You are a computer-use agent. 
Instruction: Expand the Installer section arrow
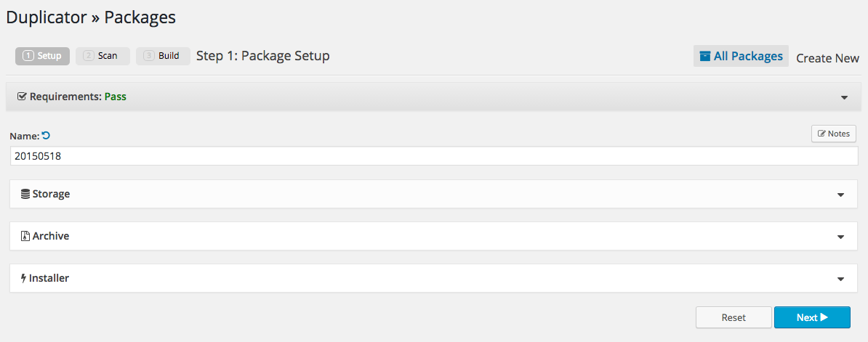coord(841,279)
